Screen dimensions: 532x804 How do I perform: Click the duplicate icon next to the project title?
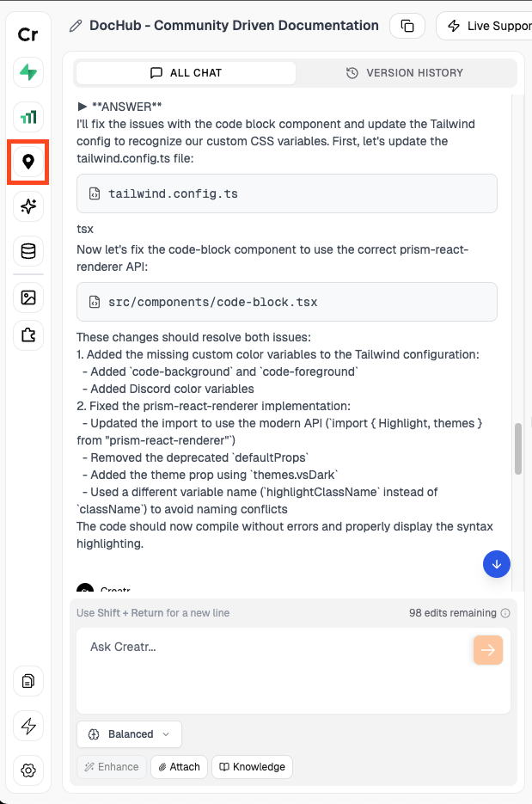coord(407,26)
